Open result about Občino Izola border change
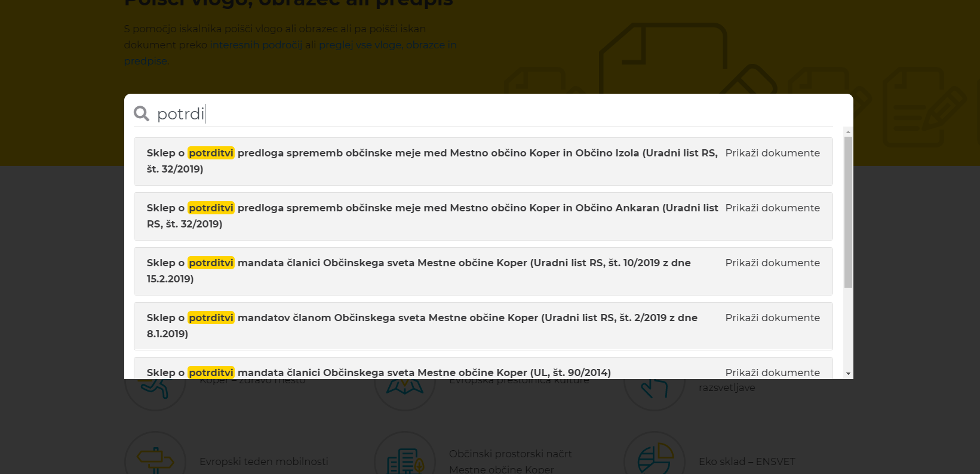The width and height of the screenshot is (980, 474). coord(432,161)
